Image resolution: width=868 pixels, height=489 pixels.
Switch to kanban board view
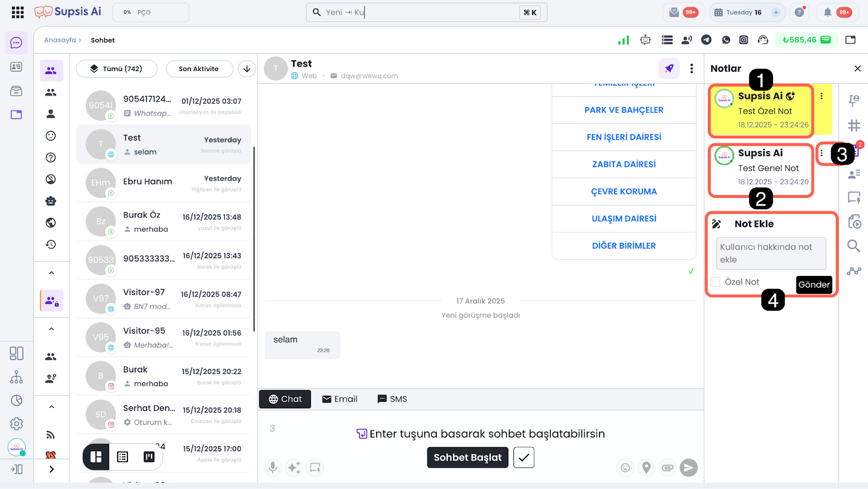point(149,457)
